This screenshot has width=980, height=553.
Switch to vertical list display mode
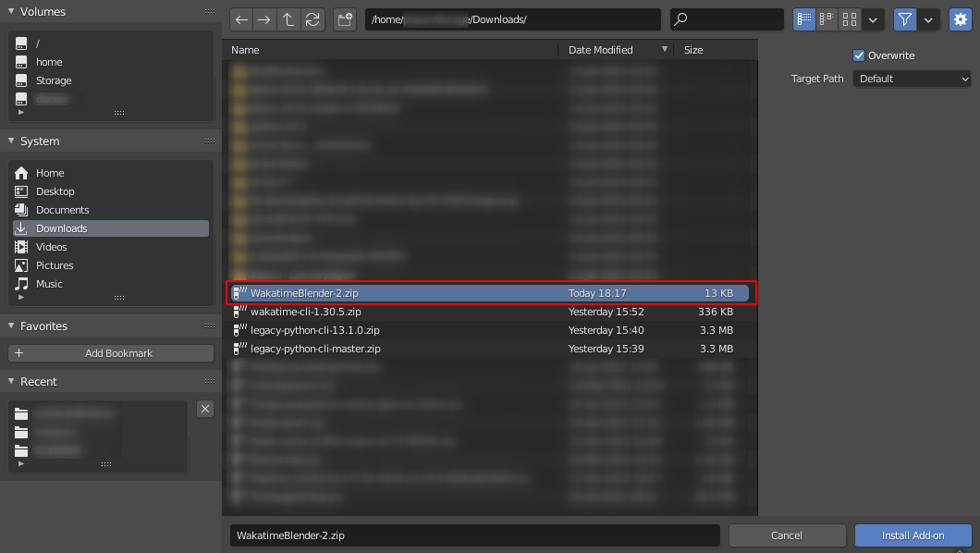(x=804, y=19)
